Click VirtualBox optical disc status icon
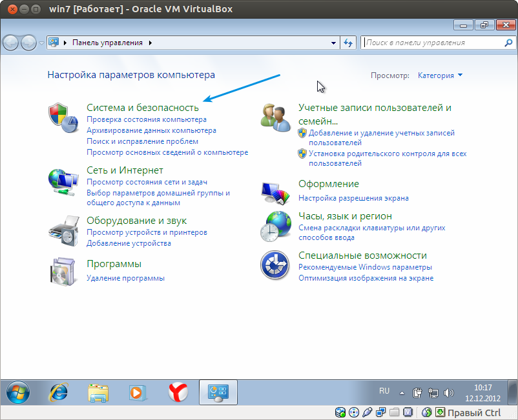 click(354, 412)
